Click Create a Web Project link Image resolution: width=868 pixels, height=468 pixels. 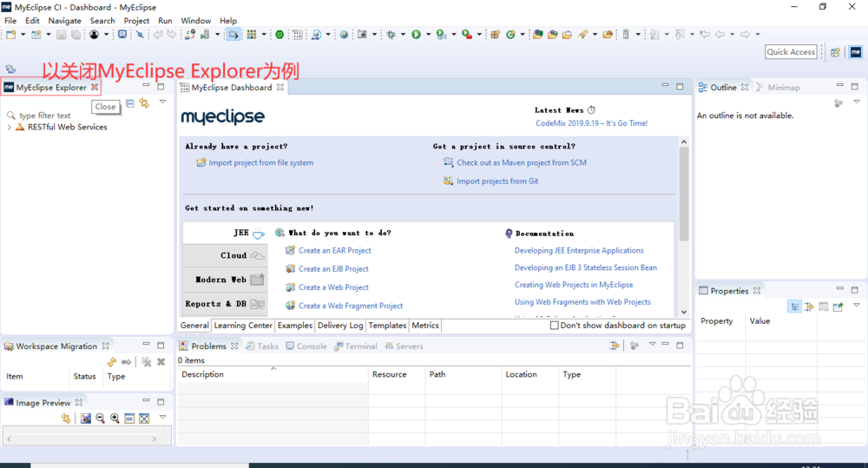tap(333, 287)
